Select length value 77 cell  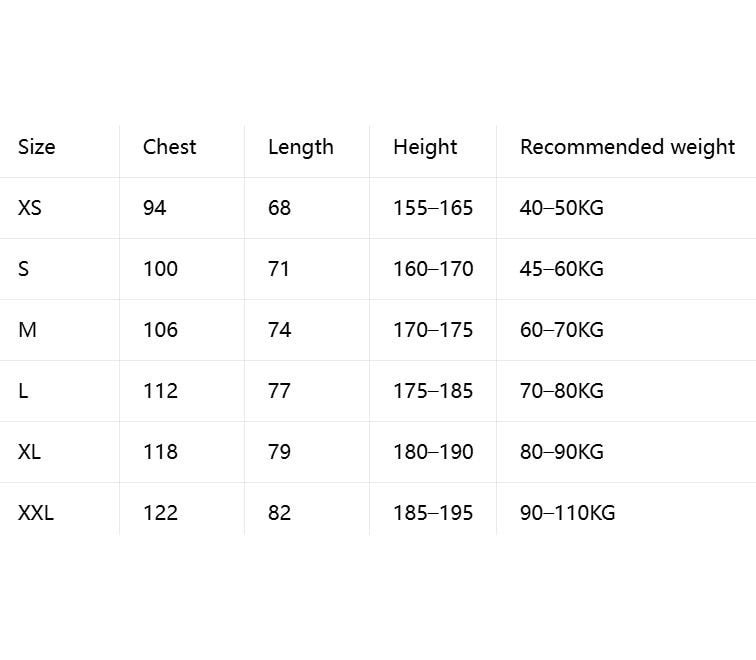[280, 391]
